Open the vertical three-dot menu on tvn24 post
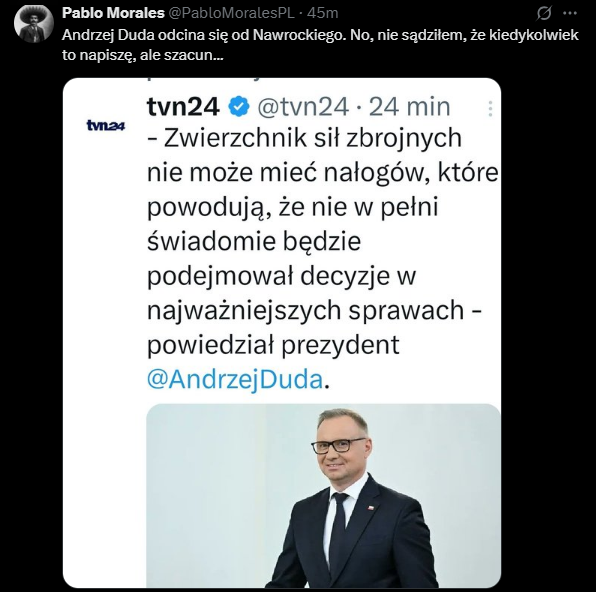The width and height of the screenshot is (596, 592). (x=490, y=108)
